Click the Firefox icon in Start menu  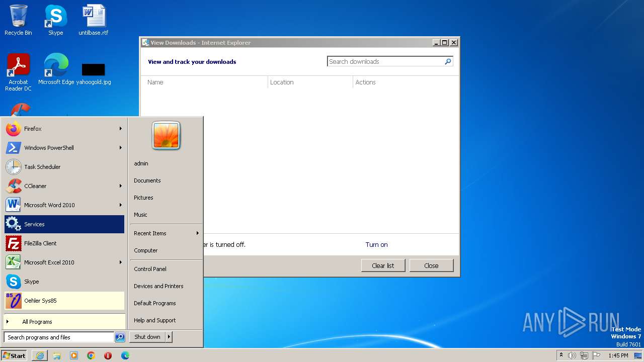14,129
